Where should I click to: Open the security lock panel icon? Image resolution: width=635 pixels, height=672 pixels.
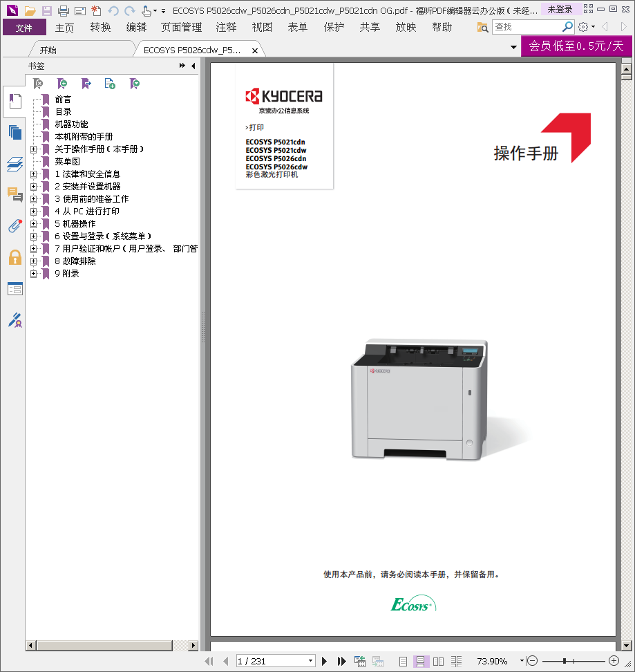[15, 257]
